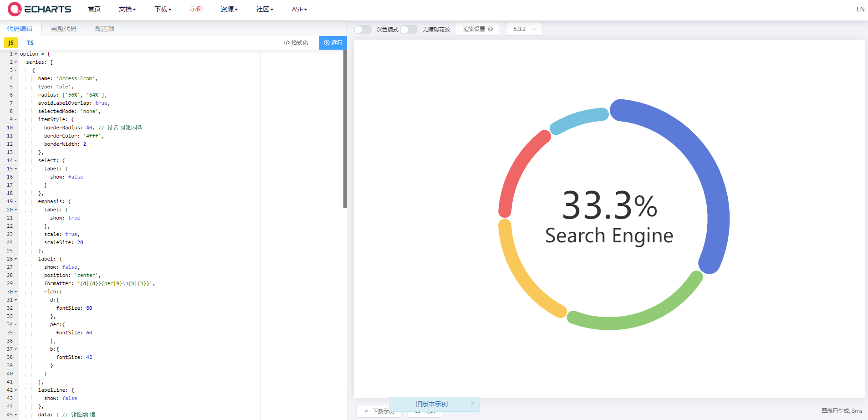Select the JS language tab
Image resolution: width=868 pixels, height=420 pixels.
pyautogui.click(x=11, y=43)
